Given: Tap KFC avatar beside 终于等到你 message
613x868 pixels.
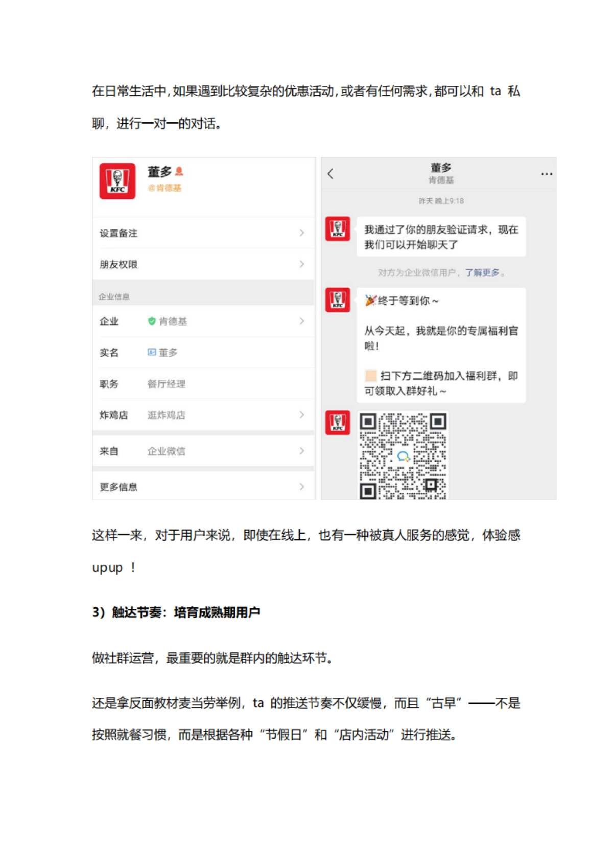Looking at the screenshot, I should pos(338,300).
